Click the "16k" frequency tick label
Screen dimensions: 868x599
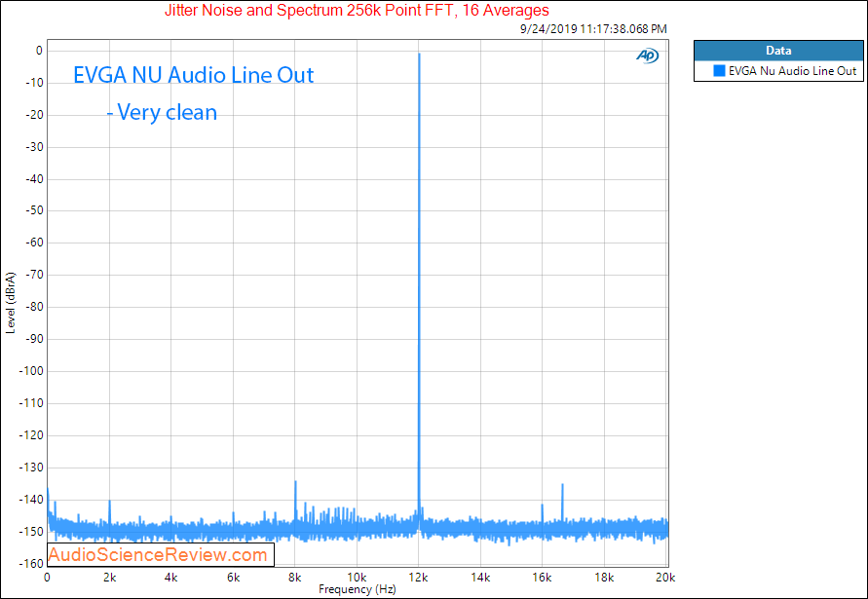tap(542, 578)
